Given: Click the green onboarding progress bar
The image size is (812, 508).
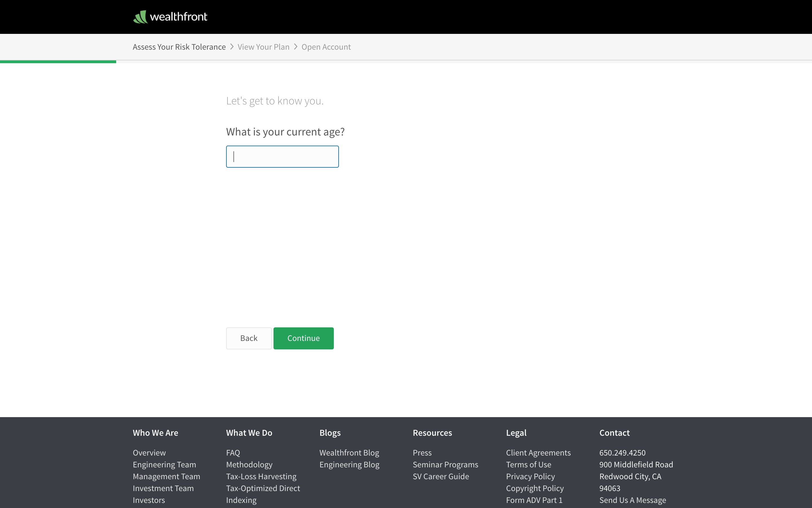Looking at the screenshot, I should click(58, 62).
